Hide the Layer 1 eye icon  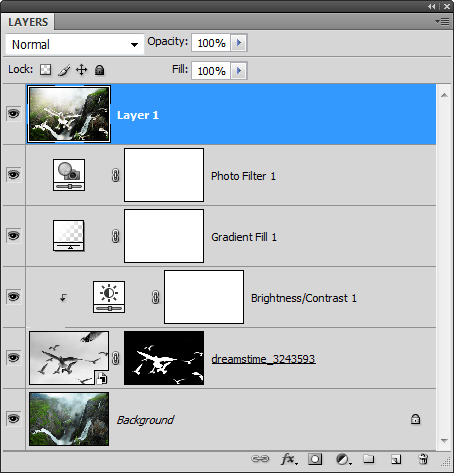pyautogui.click(x=14, y=114)
